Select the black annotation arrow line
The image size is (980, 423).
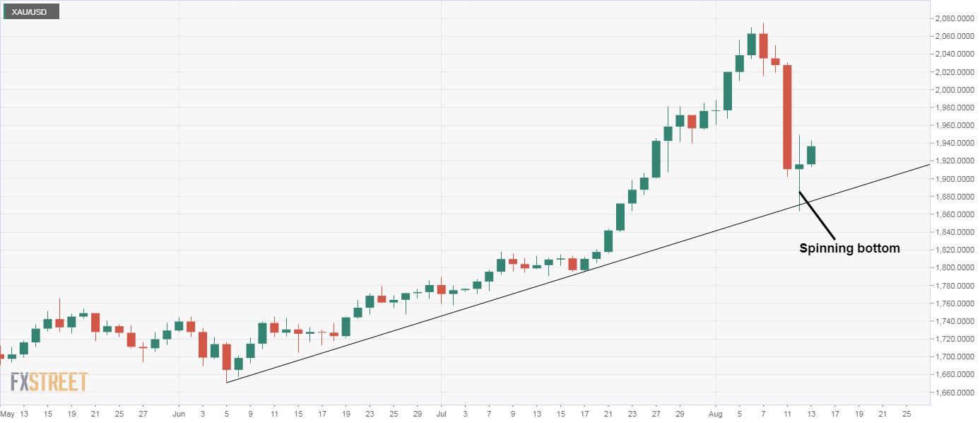[x=818, y=215]
